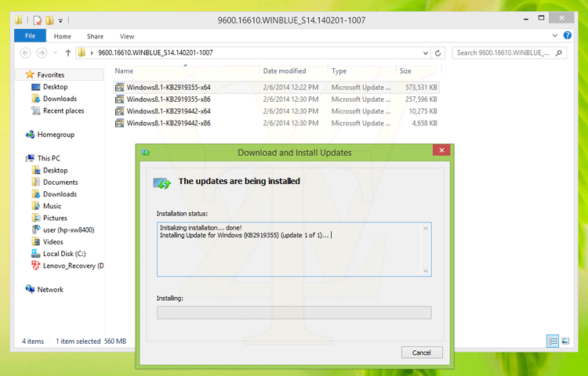Open Lenovo_Recovery drive in sidebar
588x376 pixels.
pyautogui.click(x=73, y=266)
